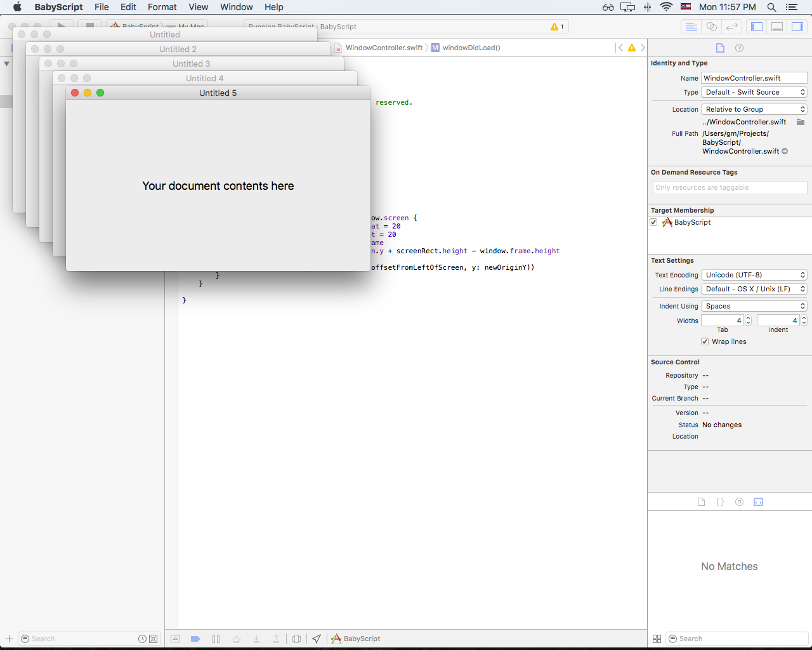Screen dimensions: 812x650
Task: Reveal full path in Finder arrow
Action: point(785,152)
